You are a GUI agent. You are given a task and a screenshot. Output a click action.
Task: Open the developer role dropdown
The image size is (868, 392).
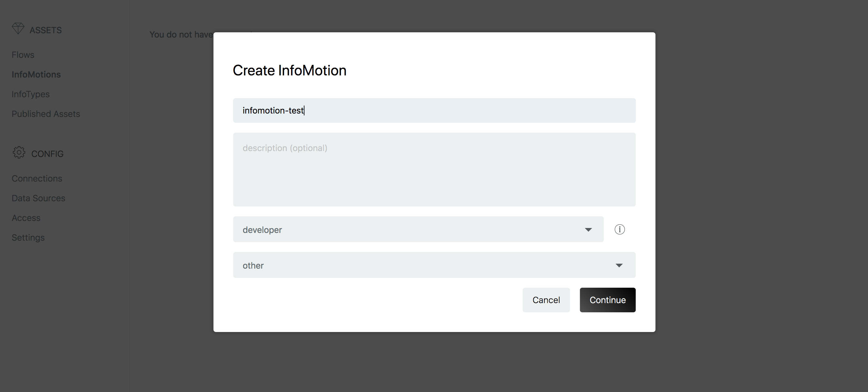[418, 230]
